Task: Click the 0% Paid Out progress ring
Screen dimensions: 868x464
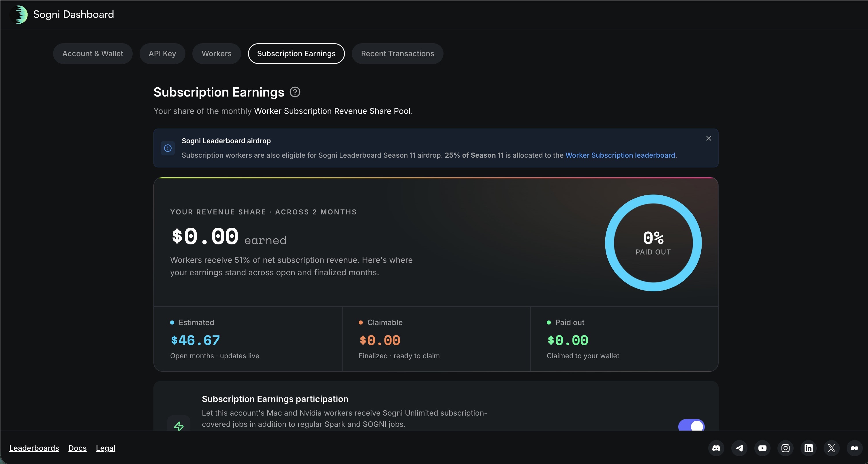Action: click(x=653, y=243)
